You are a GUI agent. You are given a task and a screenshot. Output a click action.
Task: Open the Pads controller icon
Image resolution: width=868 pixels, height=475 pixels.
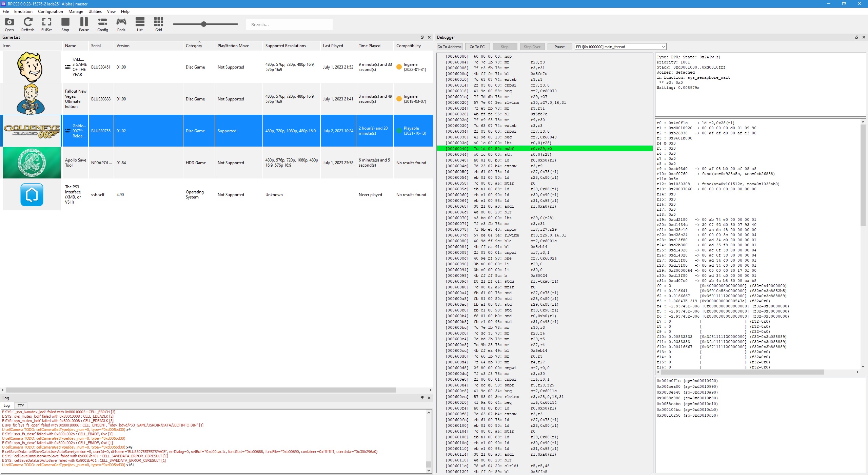121,24
